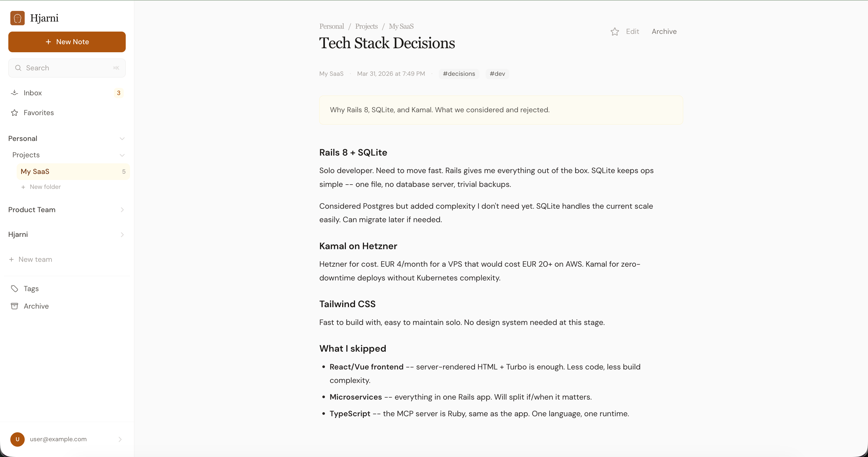Select the My SaaS folder
This screenshot has height=457, width=868.
pyautogui.click(x=35, y=172)
